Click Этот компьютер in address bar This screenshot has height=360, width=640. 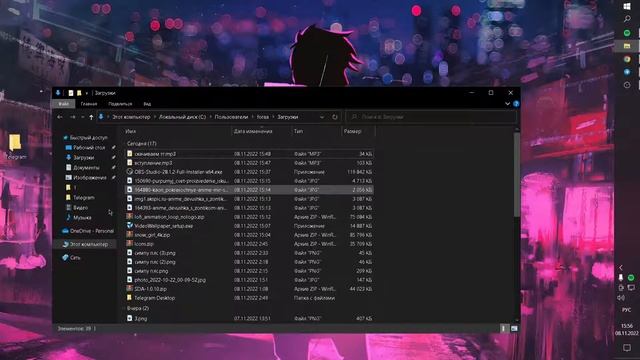pyautogui.click(x=131, y=117)
